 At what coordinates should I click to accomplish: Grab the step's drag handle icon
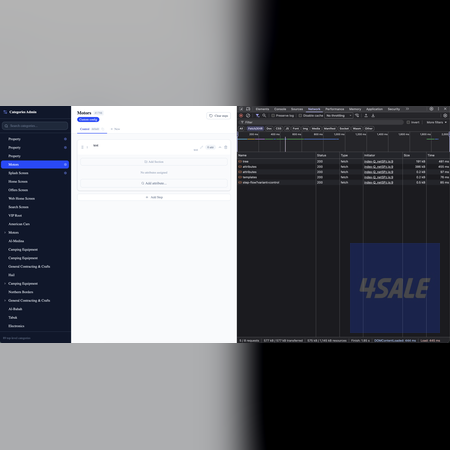(82, 147)
